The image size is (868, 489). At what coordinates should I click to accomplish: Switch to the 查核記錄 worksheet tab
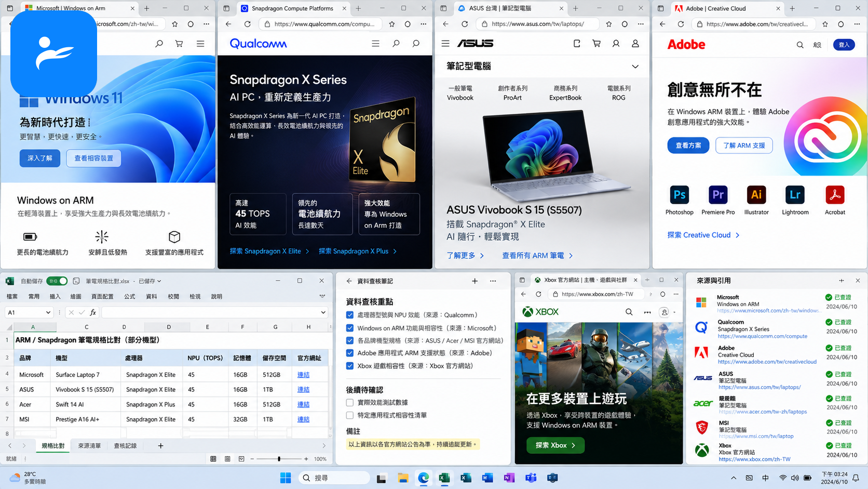tap(125, 446)
